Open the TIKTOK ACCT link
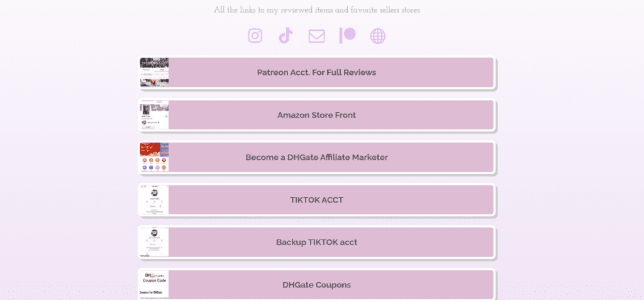The width and height of the screenshot is (644, 300). click(x=317, y=200)
